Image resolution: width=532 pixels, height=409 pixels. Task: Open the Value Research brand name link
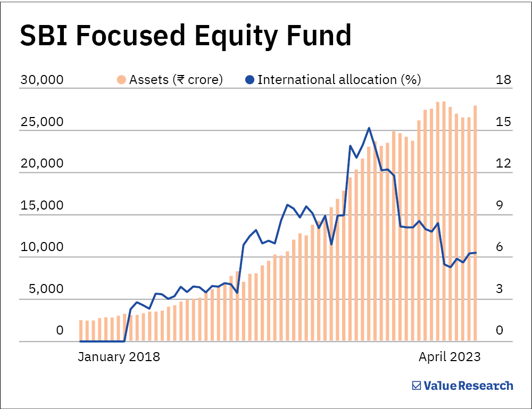(469, 386)
